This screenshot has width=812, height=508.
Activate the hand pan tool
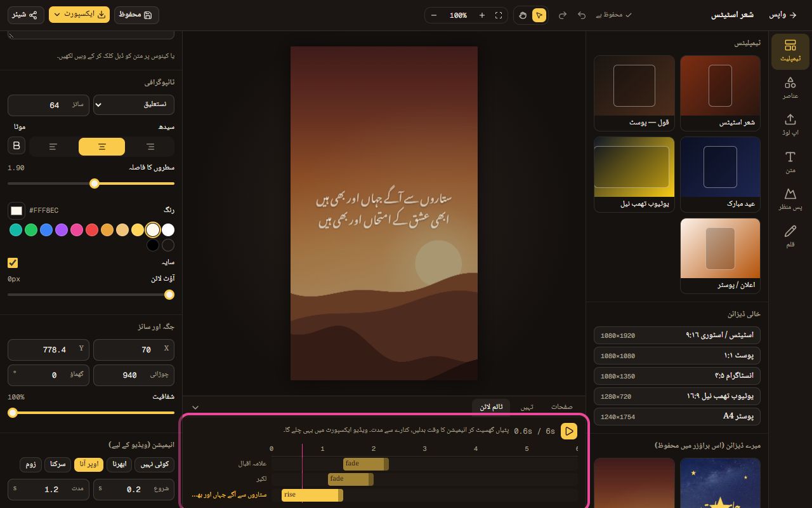point(523,15)
